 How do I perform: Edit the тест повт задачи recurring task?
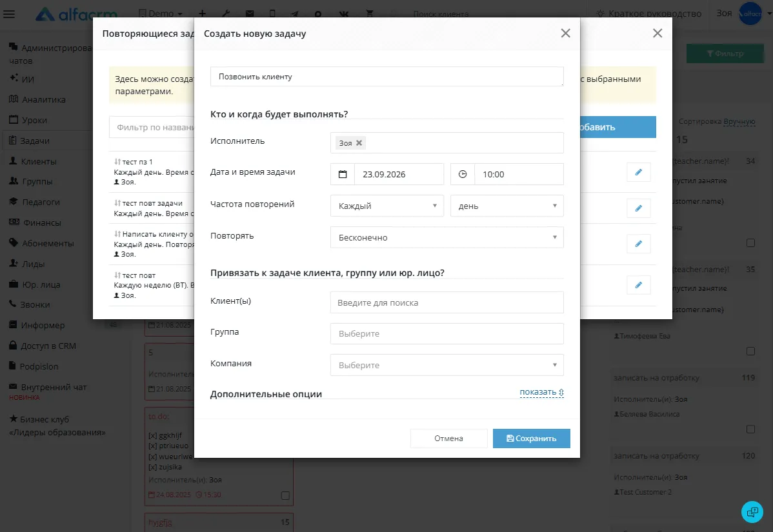point(638,208)
